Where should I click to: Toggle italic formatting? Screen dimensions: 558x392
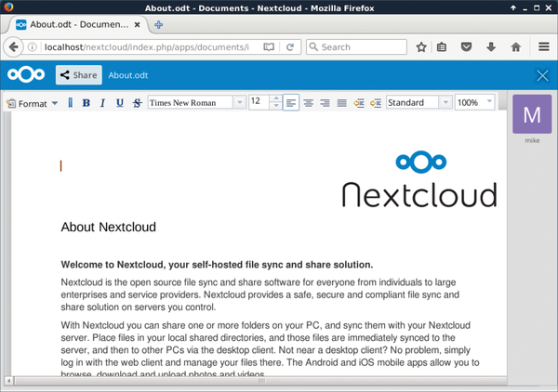click(x=102, y=103)
